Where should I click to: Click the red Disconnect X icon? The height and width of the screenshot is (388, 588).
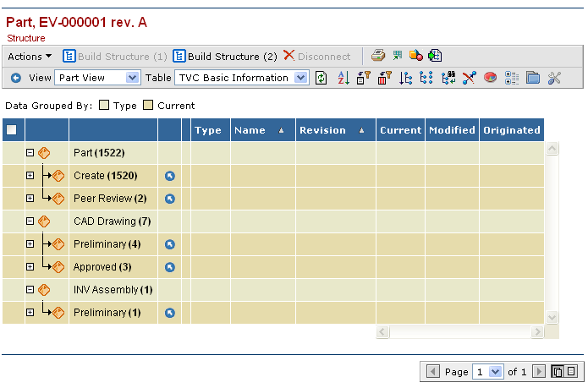click(289, 56)
